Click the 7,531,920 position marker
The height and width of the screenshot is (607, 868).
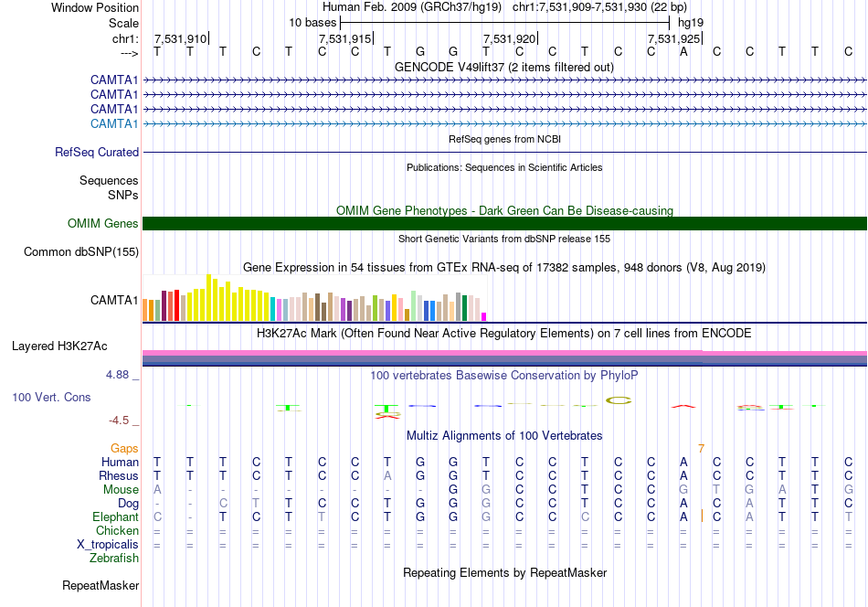pyautogui.click(x=510, y=38)
